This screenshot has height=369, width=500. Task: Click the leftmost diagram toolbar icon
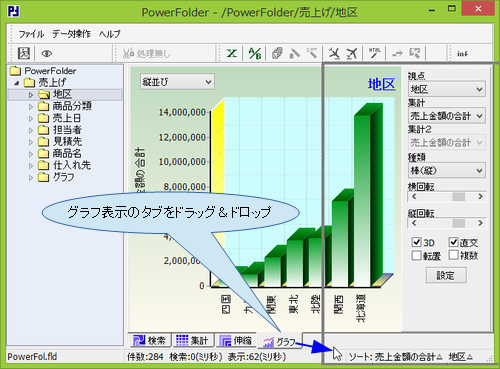[24, 53]
